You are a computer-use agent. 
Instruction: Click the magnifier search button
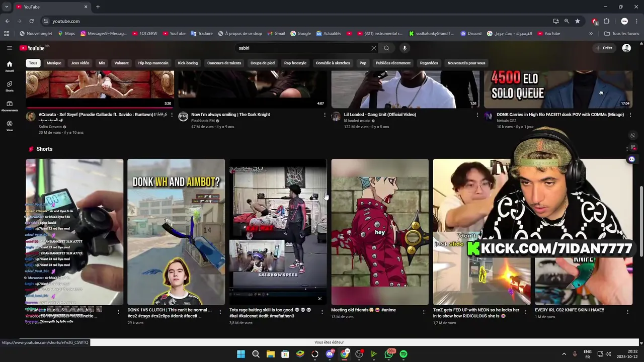[386, 48]
